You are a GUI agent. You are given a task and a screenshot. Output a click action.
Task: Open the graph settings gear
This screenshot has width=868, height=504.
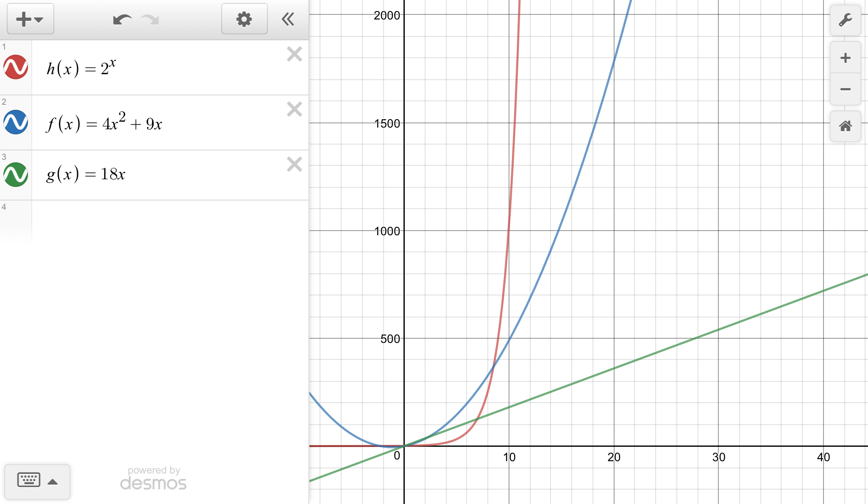pyautogui.click(x=244, y=19)
